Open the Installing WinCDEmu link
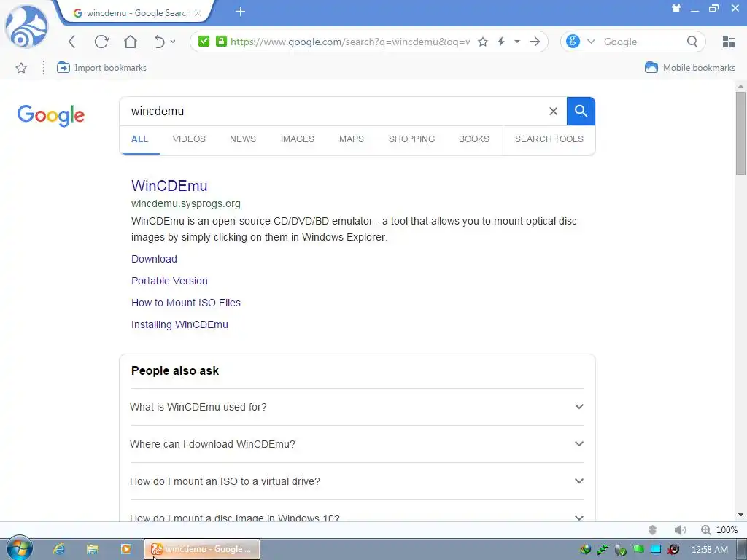 (179, 324)
